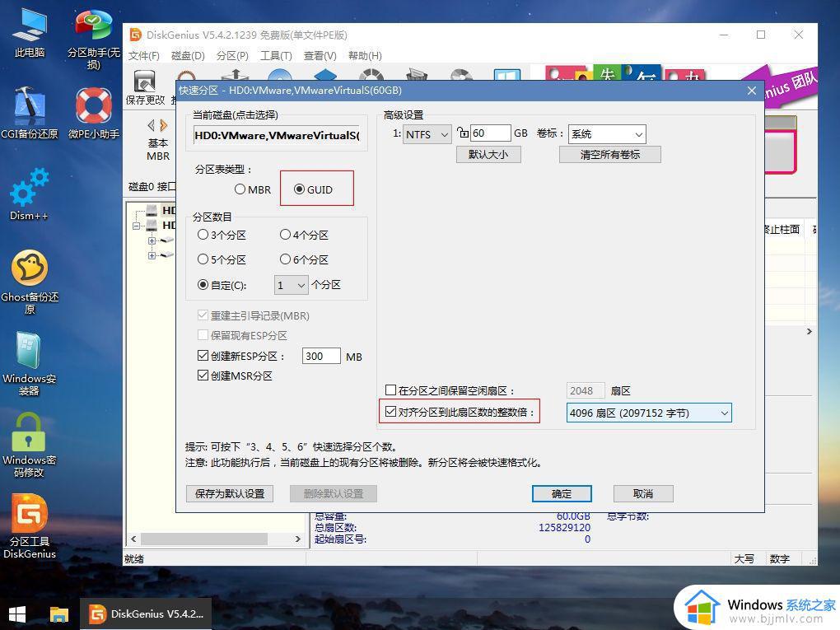Open CGI备份还原 desktop icon

tap(30, 113)
